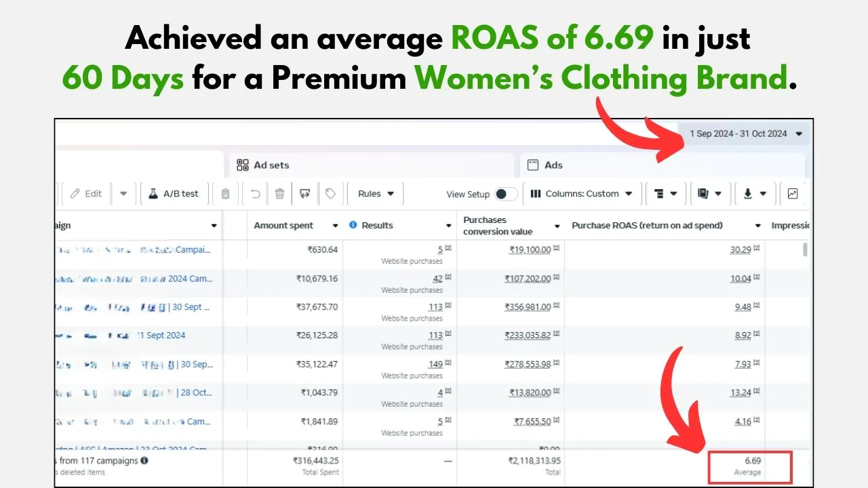Click the undo arrow icon

255,194
